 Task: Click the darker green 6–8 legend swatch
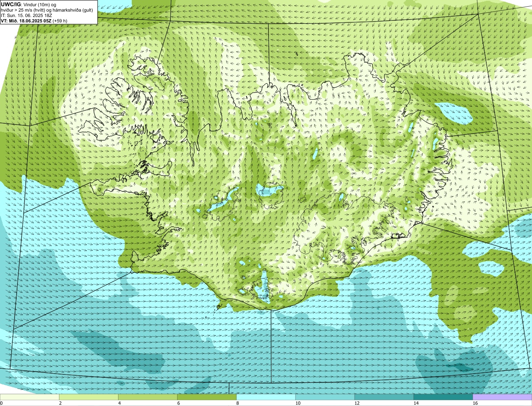tap(207, 397)
